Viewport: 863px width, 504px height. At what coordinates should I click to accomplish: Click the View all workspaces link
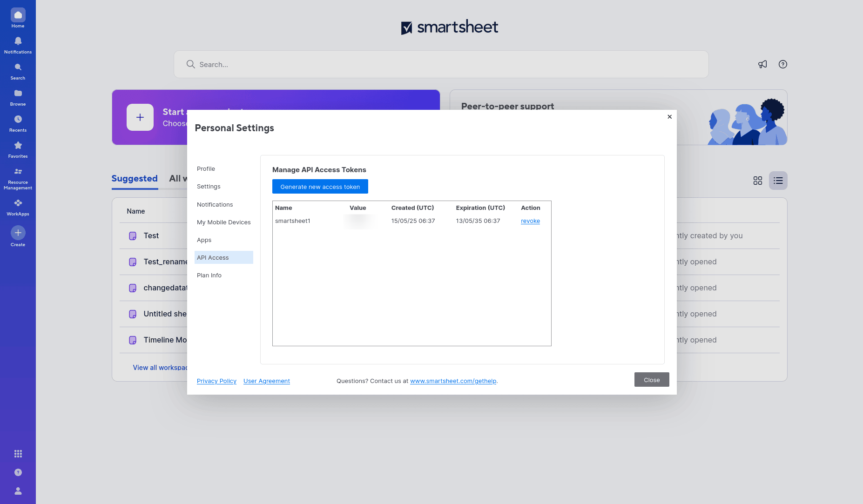coord(160,368)
